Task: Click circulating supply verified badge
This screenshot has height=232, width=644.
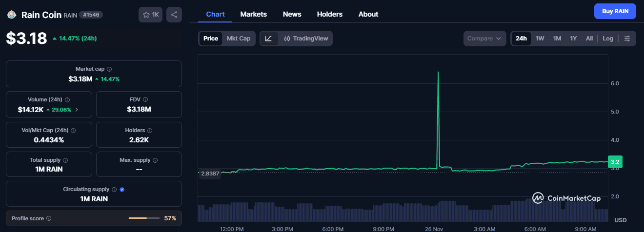Action: [x=122, y=190]
